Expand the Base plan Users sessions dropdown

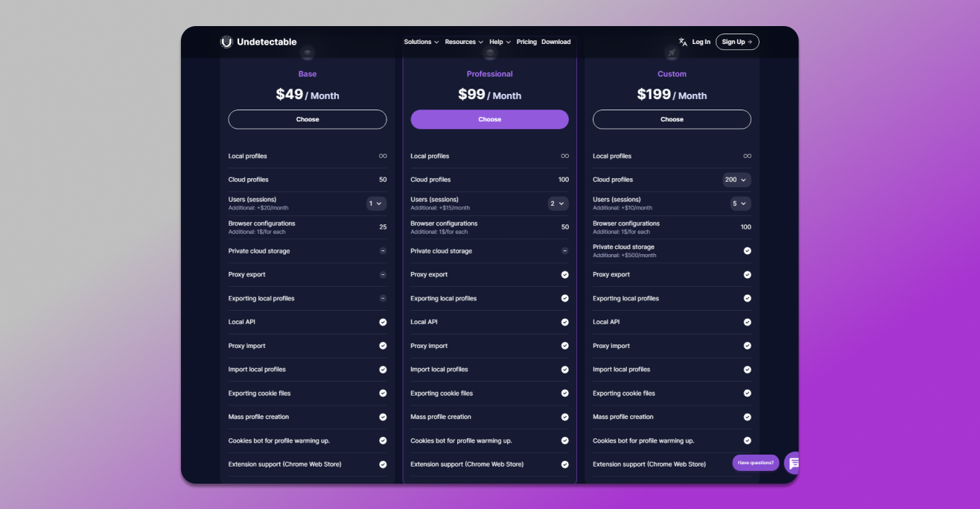coord(376,203)
